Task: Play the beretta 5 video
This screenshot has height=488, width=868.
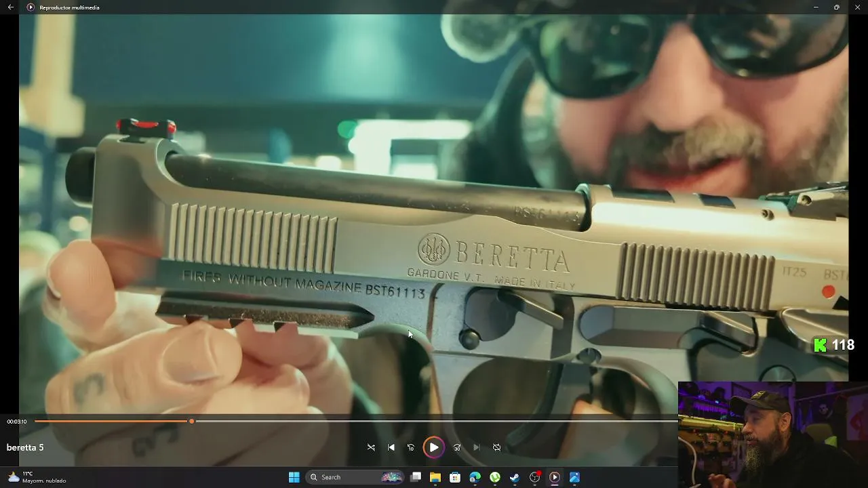Action: click(434, 447)
